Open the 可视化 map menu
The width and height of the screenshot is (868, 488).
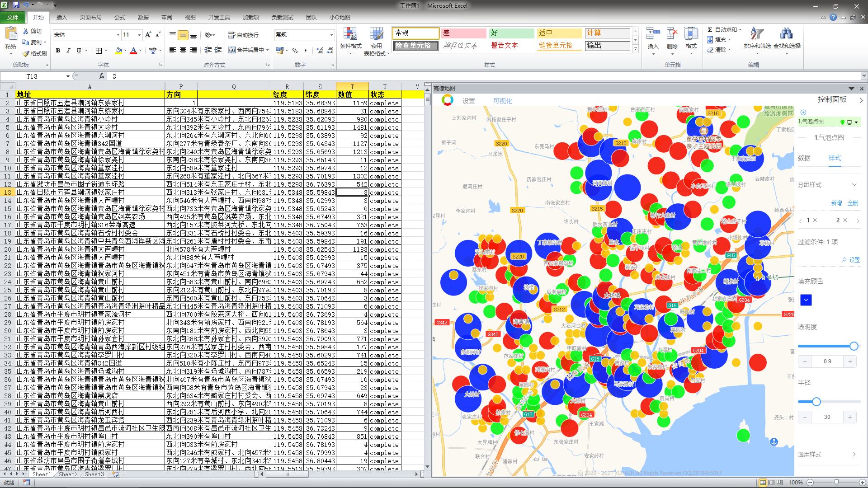tap(503, 101)
